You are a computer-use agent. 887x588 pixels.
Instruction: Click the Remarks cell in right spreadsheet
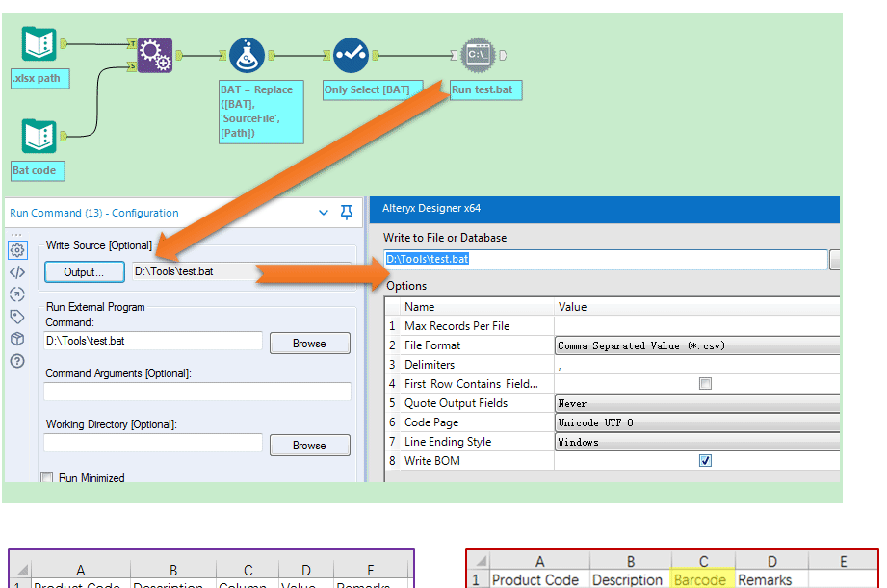(771, 580)
